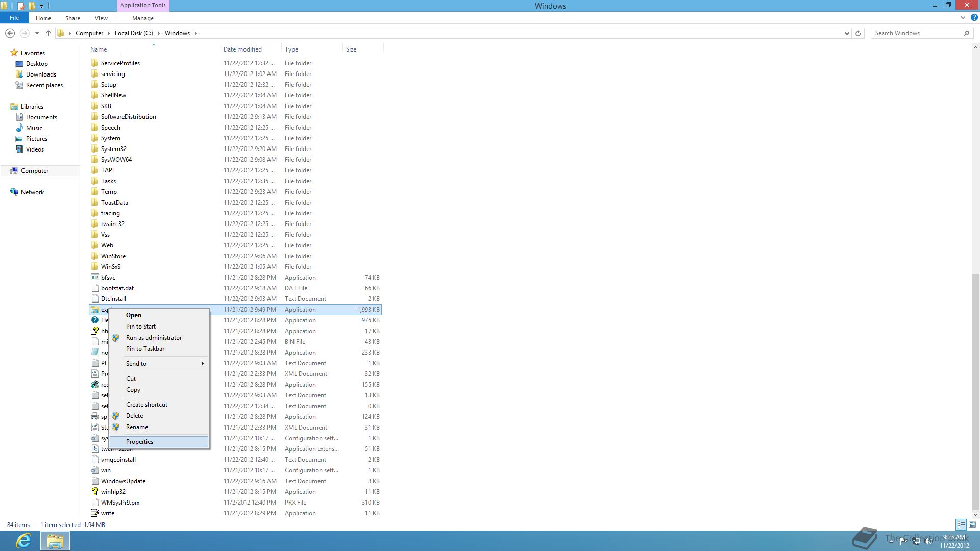Select the vmgcoinstall text document
Screen dimensions: 980x551
pos(118,460)
